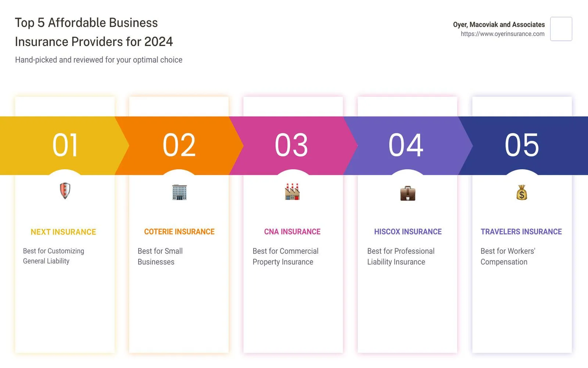The height and width of the screenshot is (368, 588).
Task: Select the dark blue 05 arrow step
Action: click(523, 145)
